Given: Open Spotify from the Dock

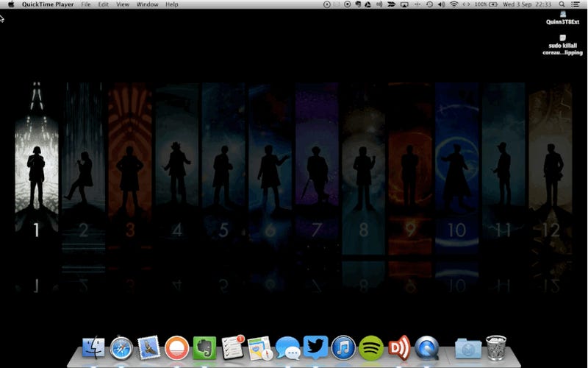Looking at the screenshot, I should click(371, 348).
